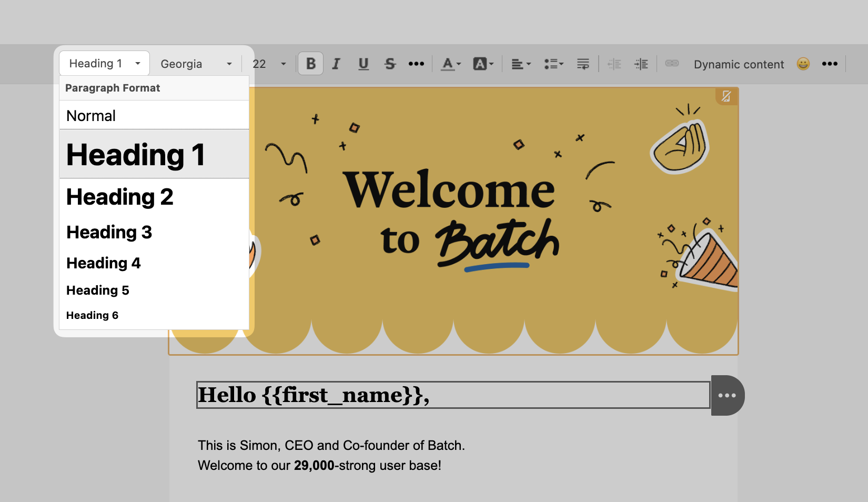Open background color picker

pyautogui.click(x=483, y=64)
